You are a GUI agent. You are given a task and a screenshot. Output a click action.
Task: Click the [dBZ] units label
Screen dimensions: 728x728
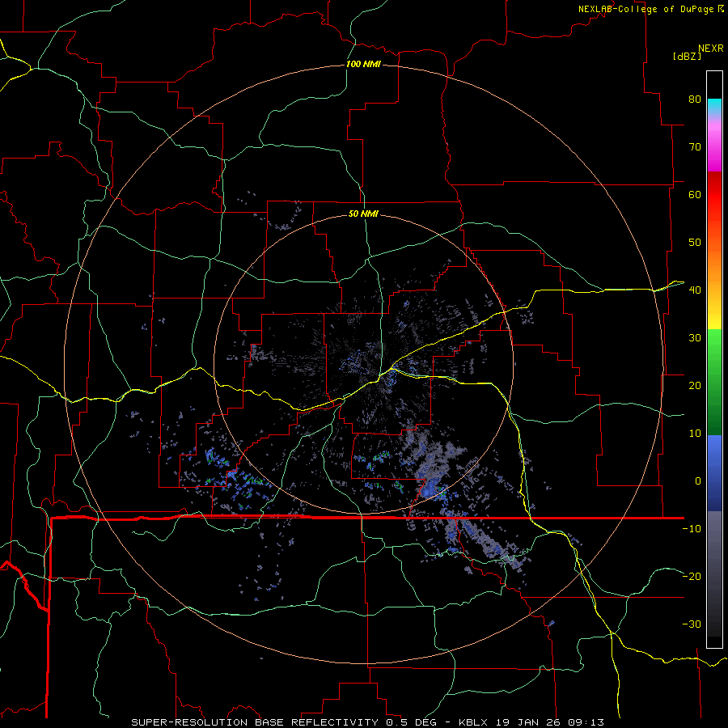pos(687,57)
